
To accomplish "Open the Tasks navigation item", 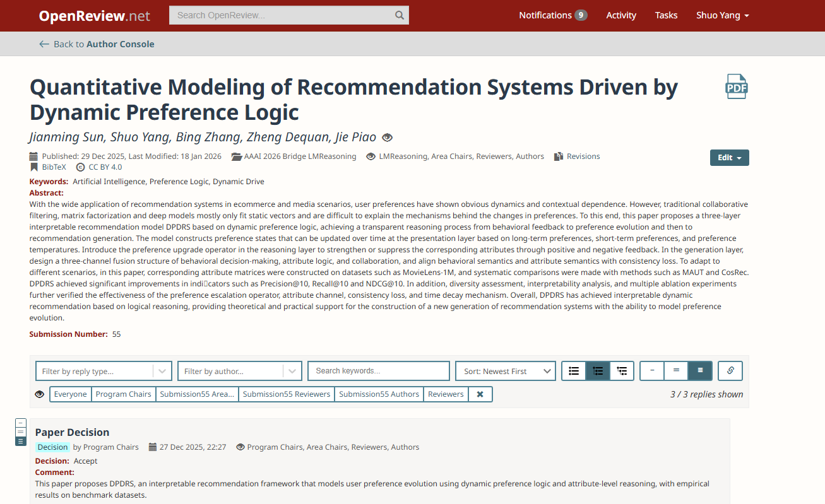I will tap(666, 15).
